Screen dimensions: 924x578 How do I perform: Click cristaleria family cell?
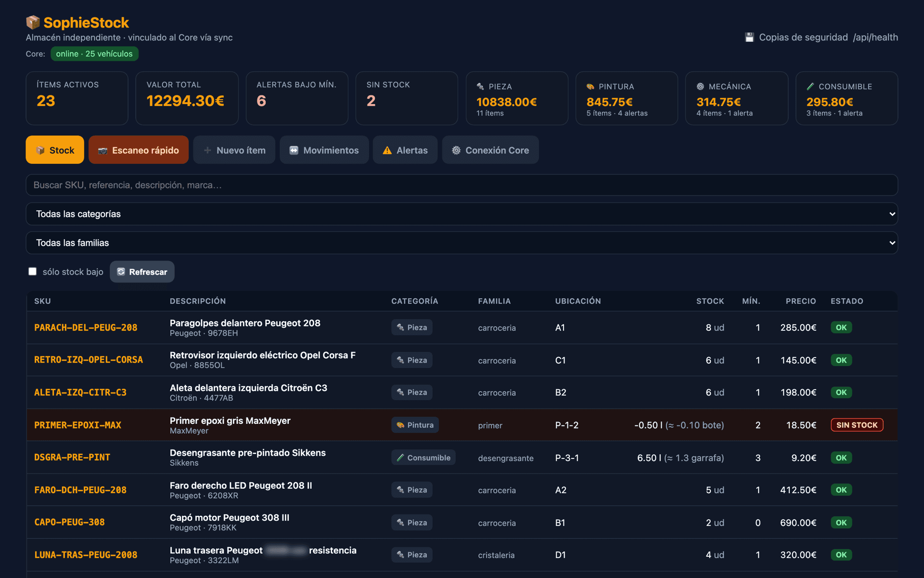496,555
